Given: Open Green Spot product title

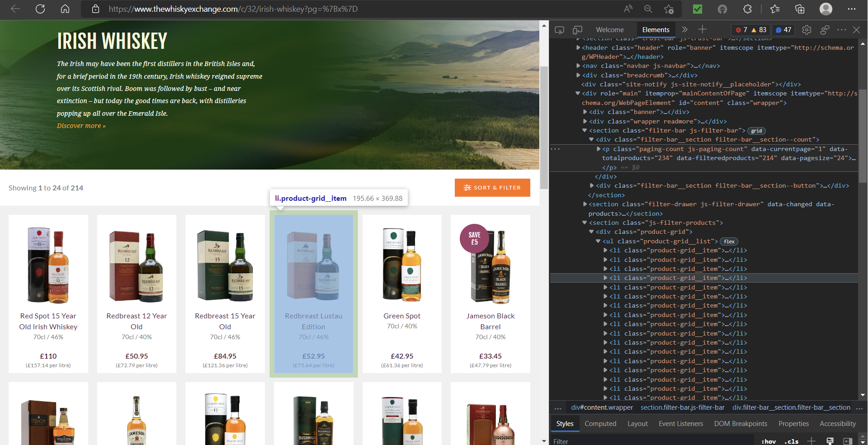Looking at the screenshot, I should 402,316.
